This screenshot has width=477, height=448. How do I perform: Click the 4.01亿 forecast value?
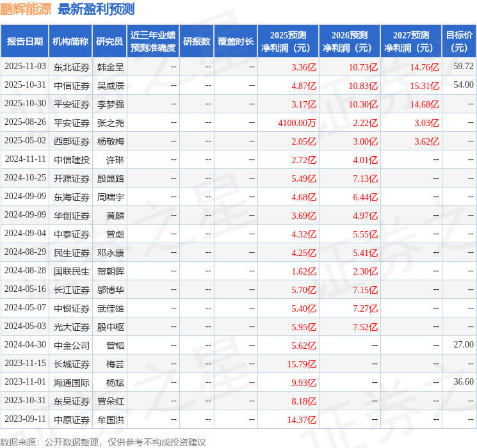pyautogui.click(x=365, y=160)
